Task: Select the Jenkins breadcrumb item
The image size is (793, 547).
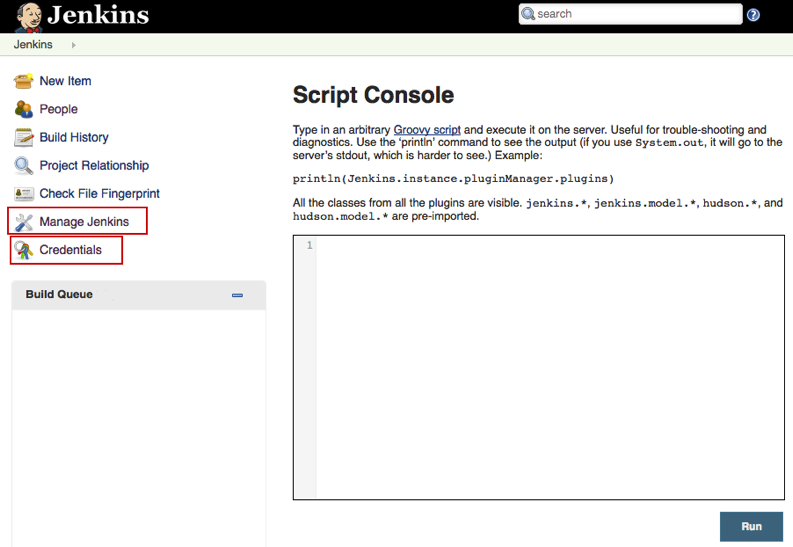Action: click(33, 45)
